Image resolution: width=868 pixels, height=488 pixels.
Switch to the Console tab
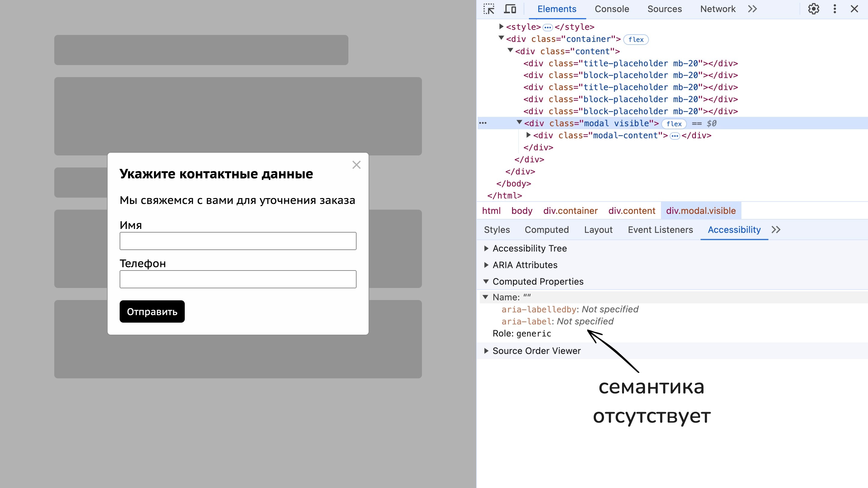point(612,9)
